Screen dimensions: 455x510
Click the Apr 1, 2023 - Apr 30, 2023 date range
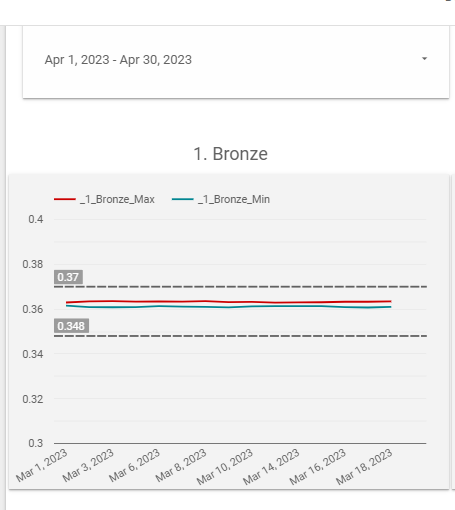click(118, 60)
